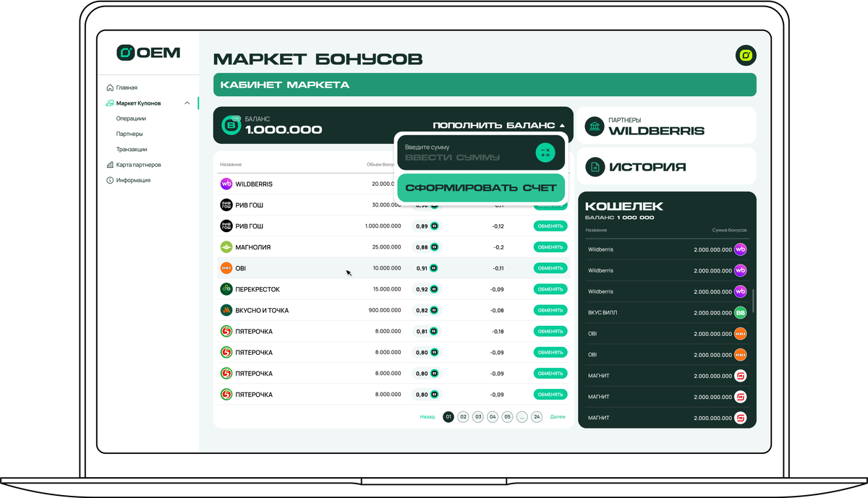This screenshot has width=868, height=498.
Task: Collapse the ПОПОЛНИТЬ БАЛАНС panel chevron
Action: [x=563, y=124]
